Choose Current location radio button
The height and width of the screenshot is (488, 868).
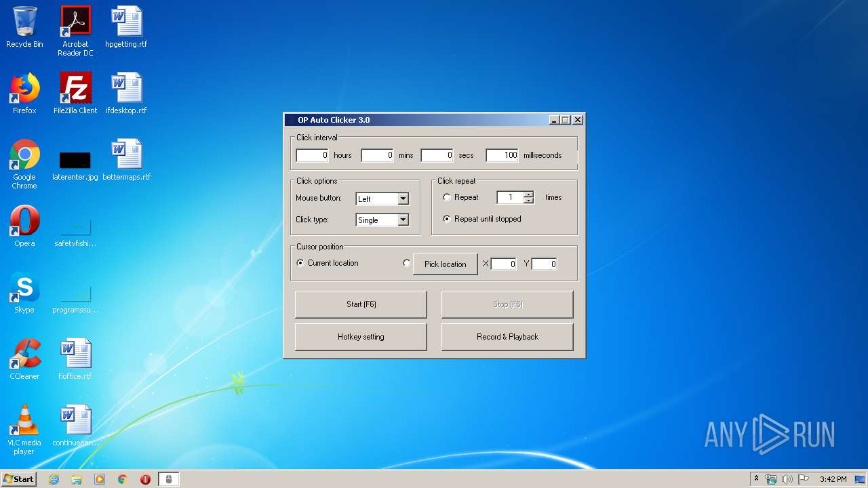click(x=300, y=263)
